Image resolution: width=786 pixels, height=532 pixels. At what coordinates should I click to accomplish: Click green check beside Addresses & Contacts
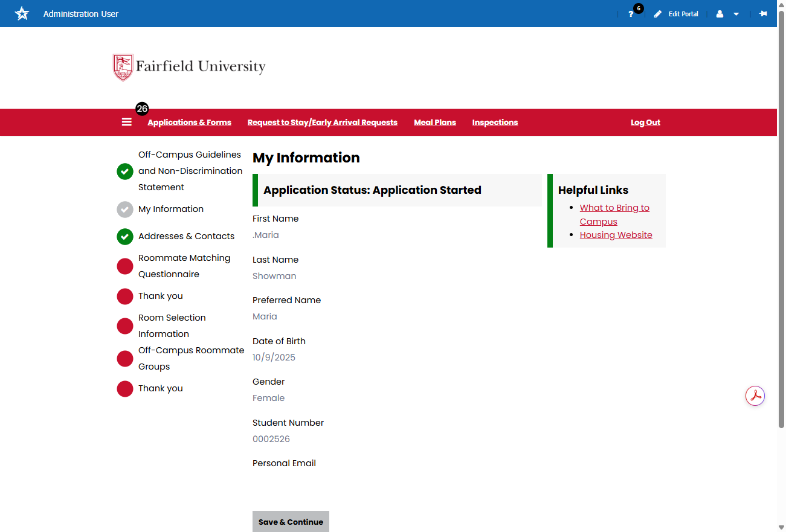click(x=125, y=237)
